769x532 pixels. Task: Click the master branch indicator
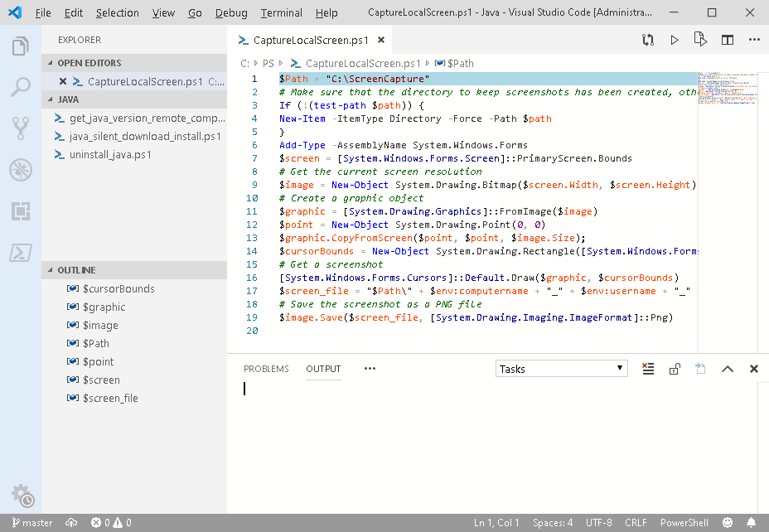(31, 523)
